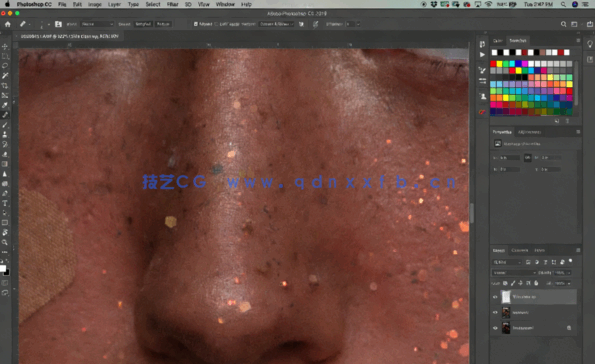
Task: Toggle link width and height
Action: pyautogui.click(x=527, y=158)
